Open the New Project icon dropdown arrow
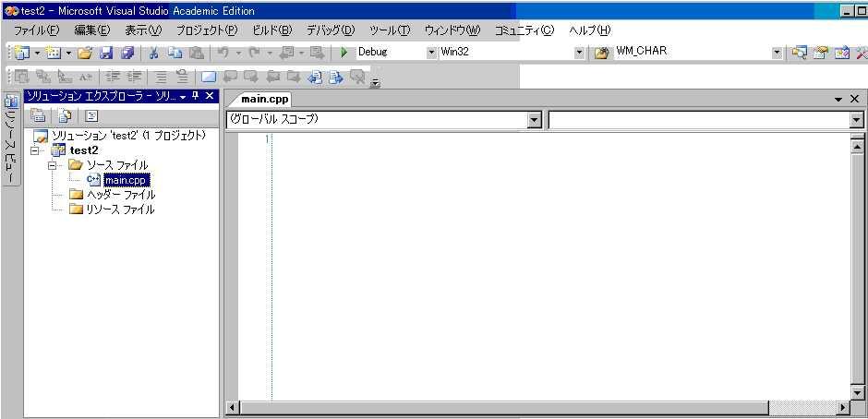The image size is (868, 419). coord(37,53)
